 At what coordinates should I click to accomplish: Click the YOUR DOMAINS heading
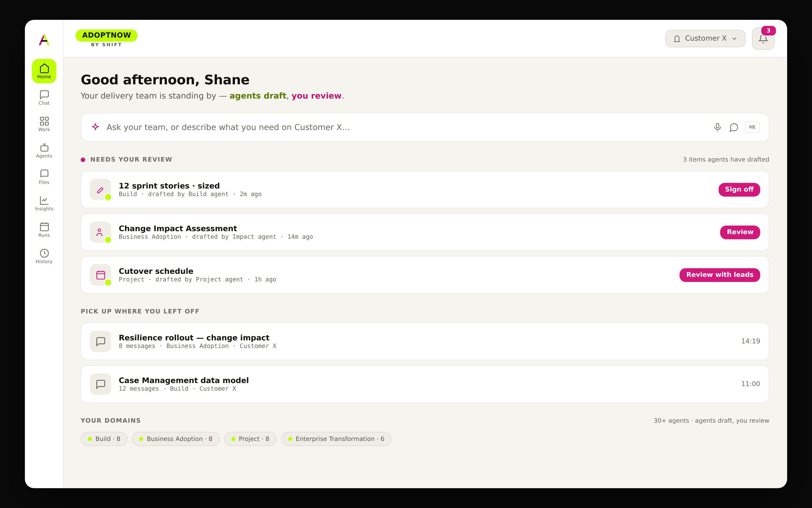tap(110, 421)
